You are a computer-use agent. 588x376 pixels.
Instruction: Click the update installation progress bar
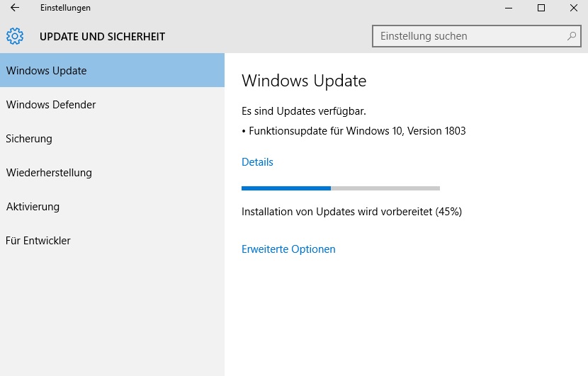[341, 188]
